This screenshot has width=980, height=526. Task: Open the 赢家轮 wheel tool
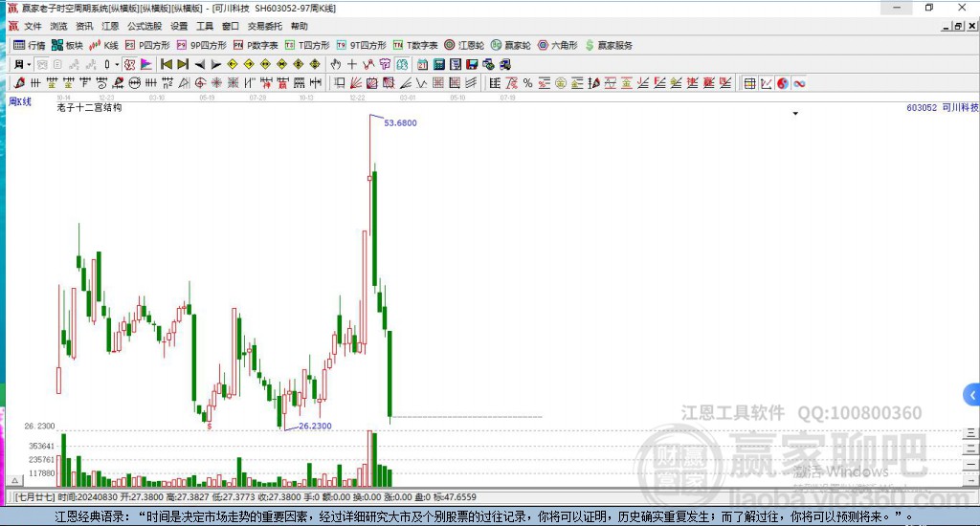click(x=511, y=45)
